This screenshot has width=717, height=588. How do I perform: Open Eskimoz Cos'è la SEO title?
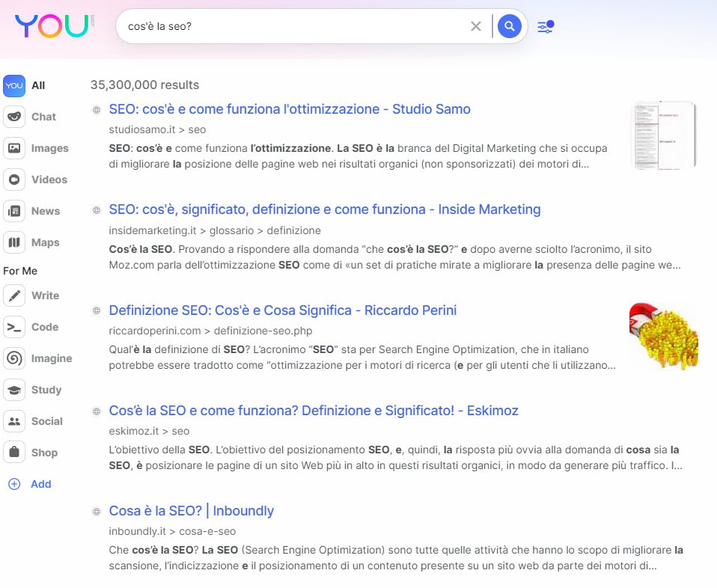click(x=314, y=411)
